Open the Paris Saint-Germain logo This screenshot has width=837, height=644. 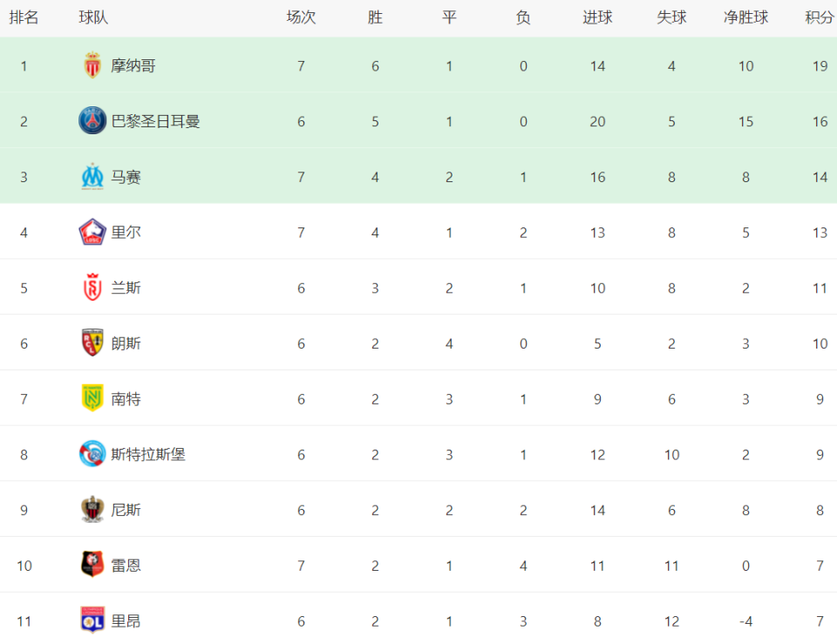(x=92, y=120)
